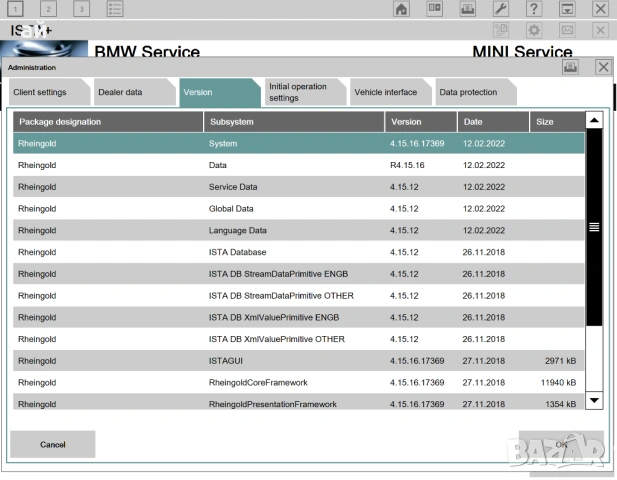Click the greyed envelope mail icon

[x=567, y=30]
